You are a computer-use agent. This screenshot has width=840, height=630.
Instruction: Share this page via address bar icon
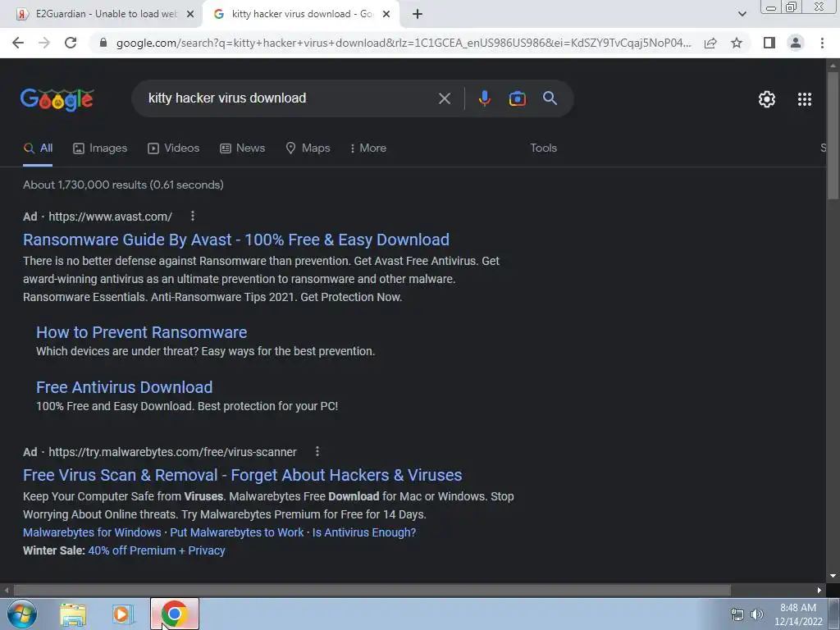click(x=710, y=43)
